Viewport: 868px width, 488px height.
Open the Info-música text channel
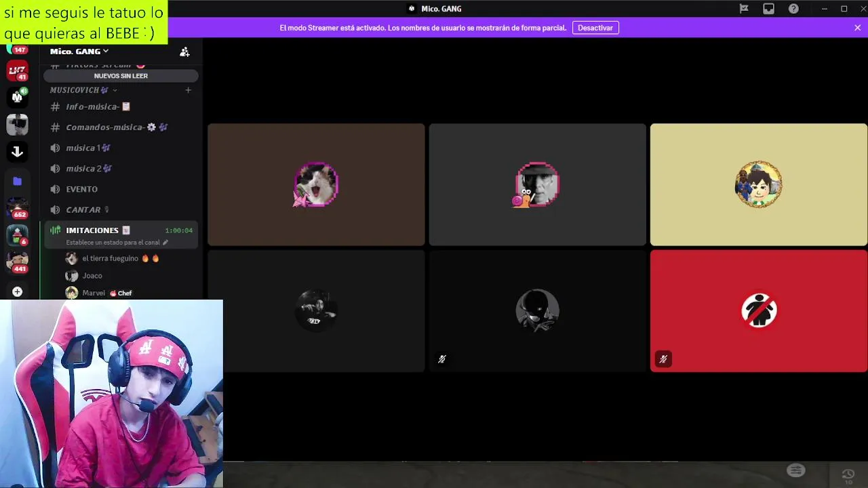[121, 106]
